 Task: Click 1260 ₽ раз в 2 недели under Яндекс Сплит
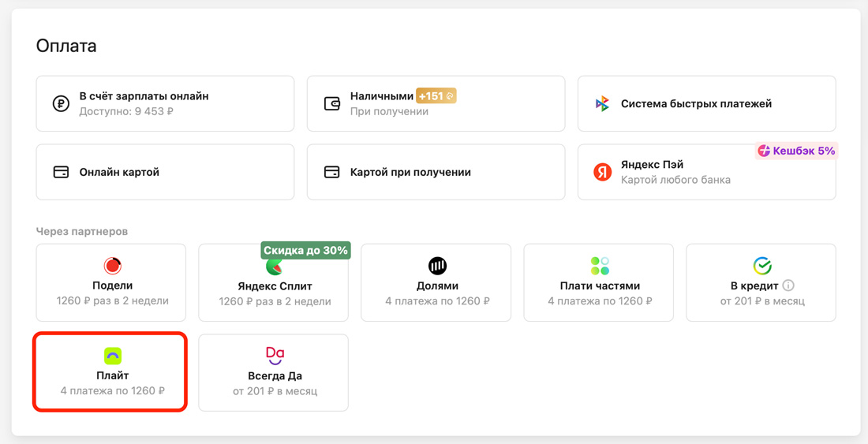coord(275,301)
